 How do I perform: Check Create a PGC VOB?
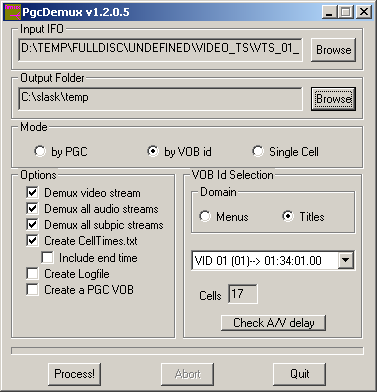click(x=32, y=290)
